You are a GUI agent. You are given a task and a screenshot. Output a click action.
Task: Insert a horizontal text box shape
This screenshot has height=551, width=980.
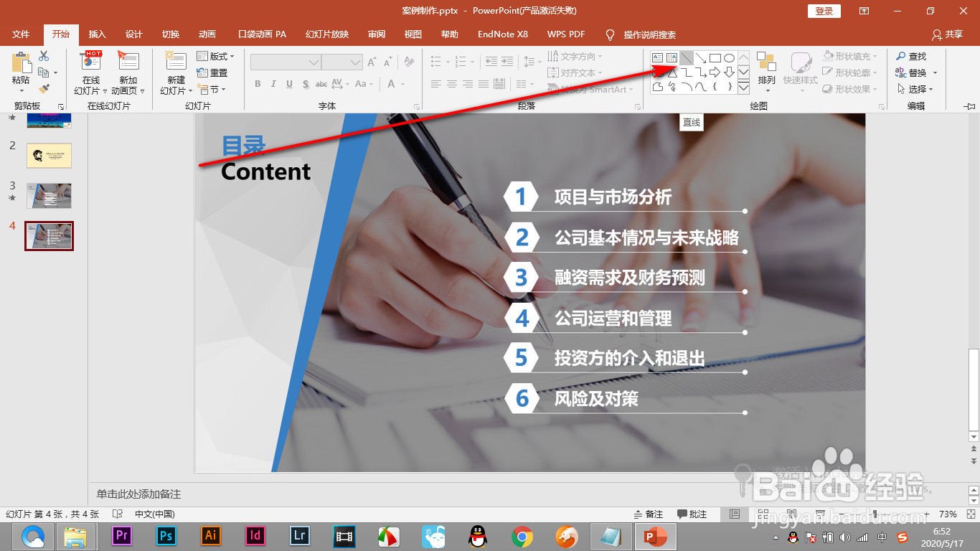[658, 58]
